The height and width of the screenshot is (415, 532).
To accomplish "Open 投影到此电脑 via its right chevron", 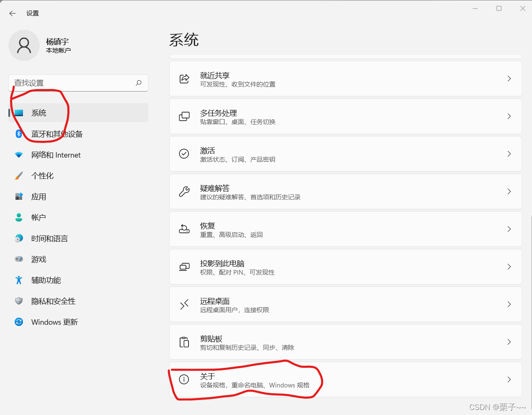I will pos(509,267).
